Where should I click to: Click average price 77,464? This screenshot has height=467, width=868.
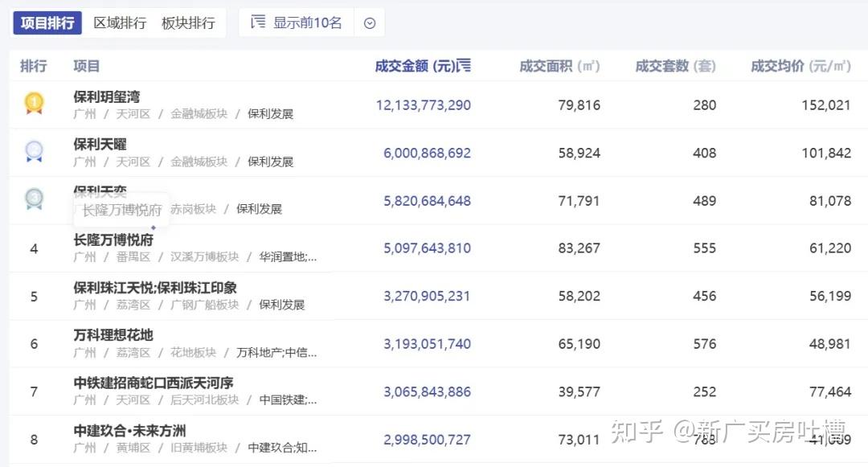[x=830, y=391]
